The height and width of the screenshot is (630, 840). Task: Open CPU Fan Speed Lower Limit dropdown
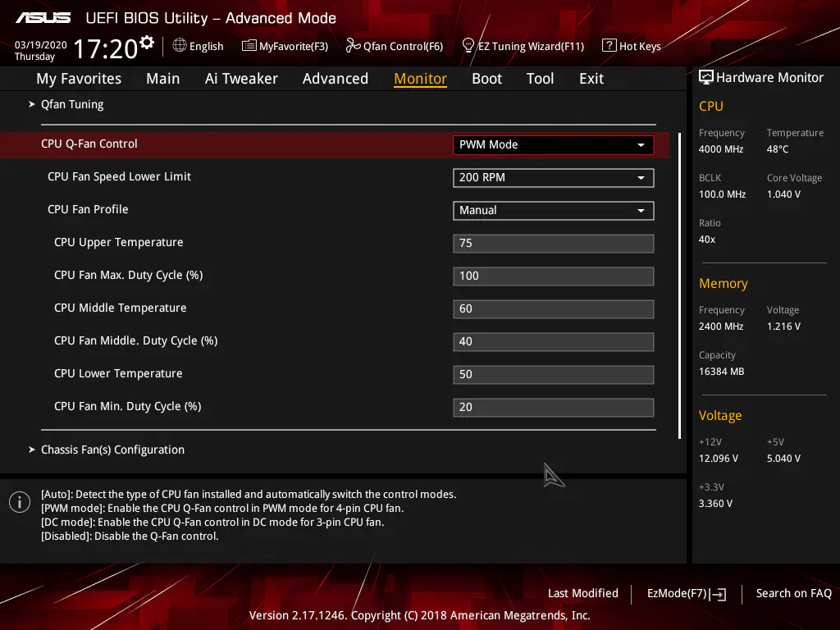(553, 178)
